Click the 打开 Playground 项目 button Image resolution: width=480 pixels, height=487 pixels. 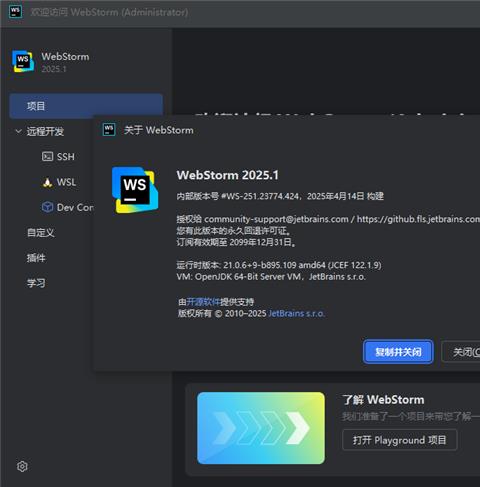pos(399,440)
